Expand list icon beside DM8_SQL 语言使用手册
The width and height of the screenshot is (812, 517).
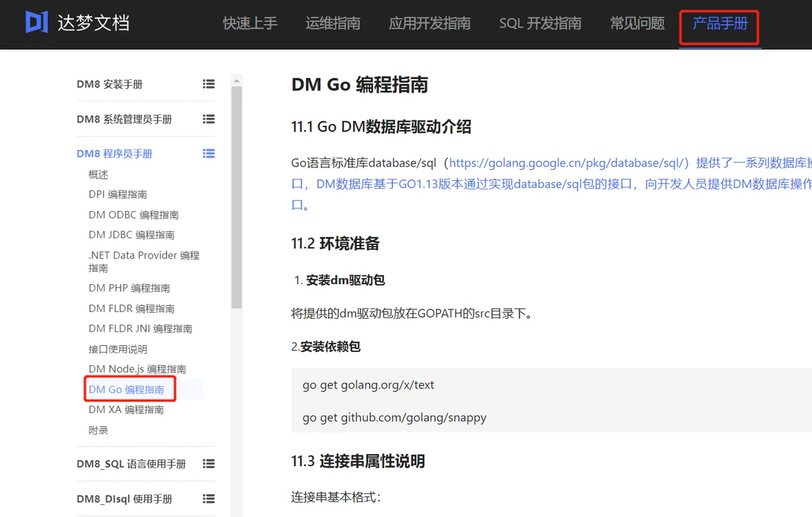click(208, 464)
